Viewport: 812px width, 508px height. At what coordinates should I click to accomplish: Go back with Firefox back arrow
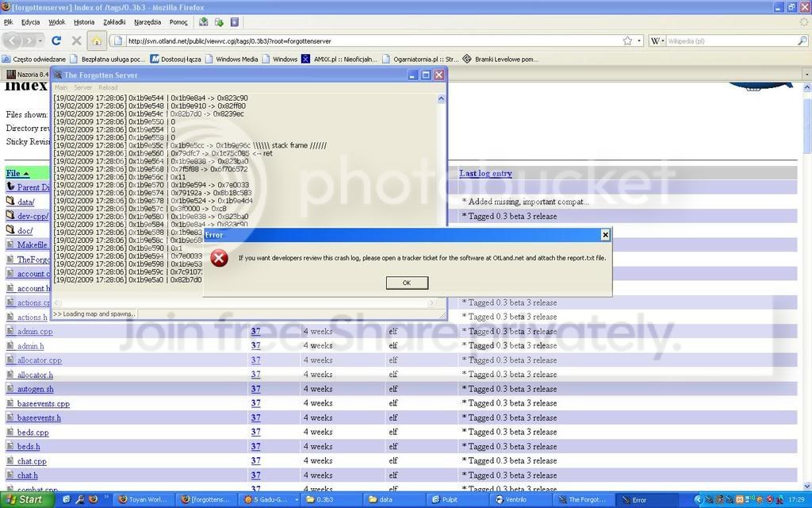13,40
